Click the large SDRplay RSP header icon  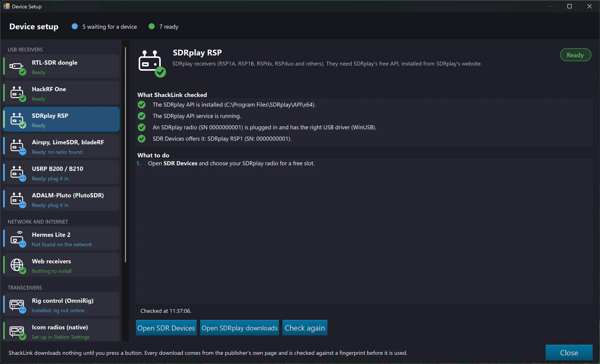click(x=152, y=63)
